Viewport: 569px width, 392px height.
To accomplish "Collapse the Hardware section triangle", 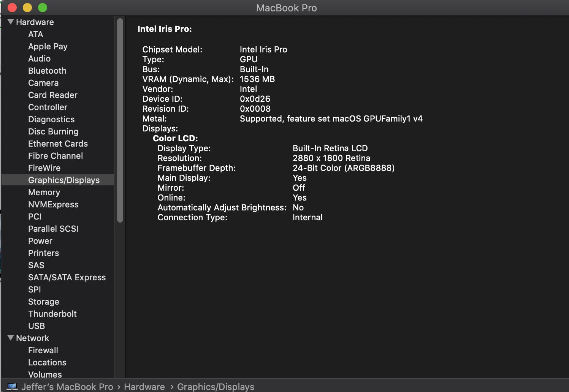I will pyautogui.click(x=11, y=22).
